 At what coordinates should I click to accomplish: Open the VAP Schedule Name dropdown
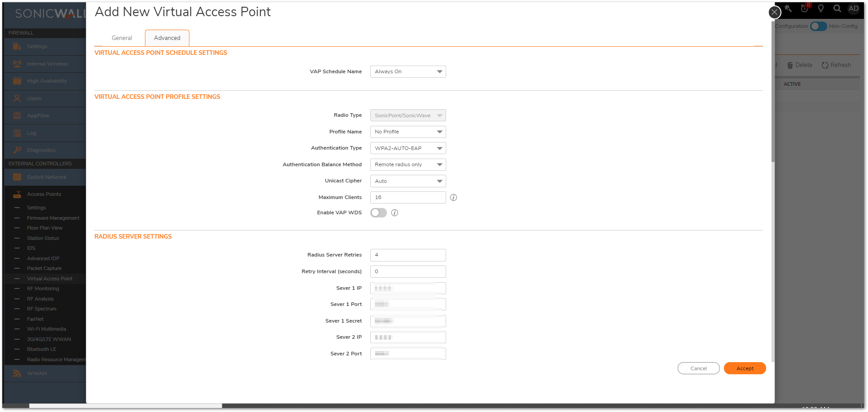pos(408,72)
